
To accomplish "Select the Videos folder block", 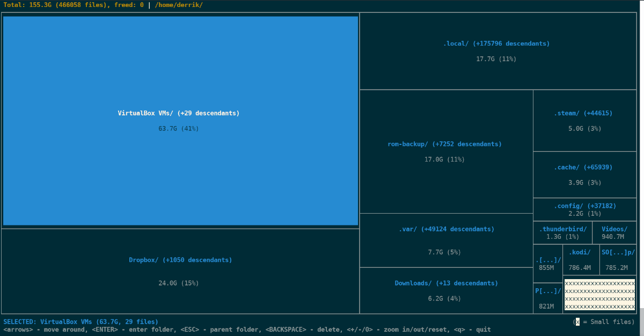I will click(614, 232).
